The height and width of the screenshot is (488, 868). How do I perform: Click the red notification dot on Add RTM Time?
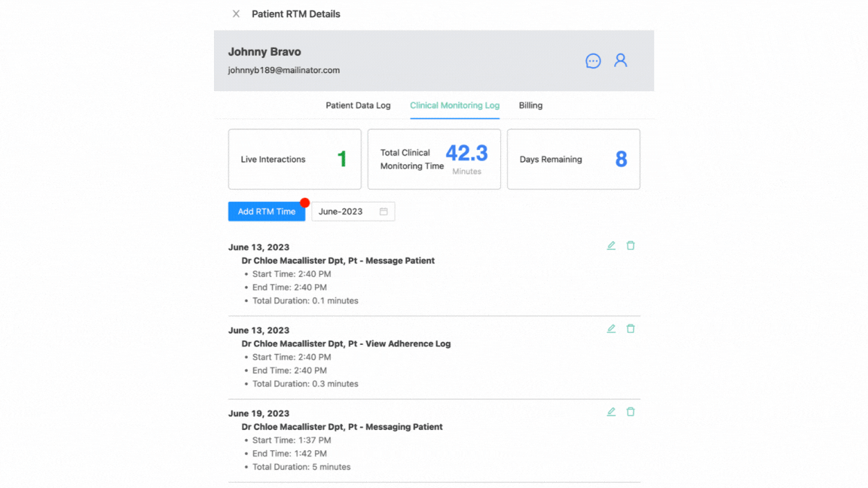click(x=304, y=203)
